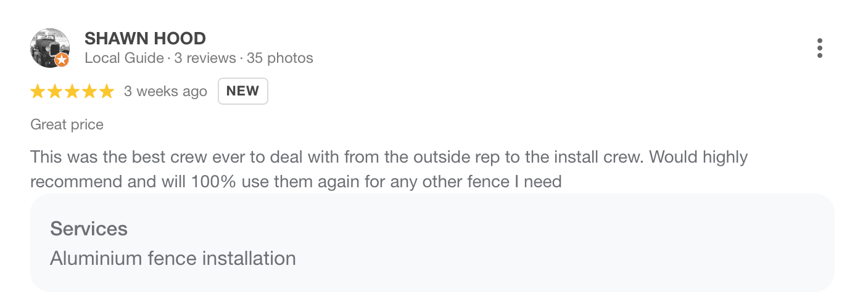
Task: View the reviewer's "3 reviews" count
Action: click(204, 59)
